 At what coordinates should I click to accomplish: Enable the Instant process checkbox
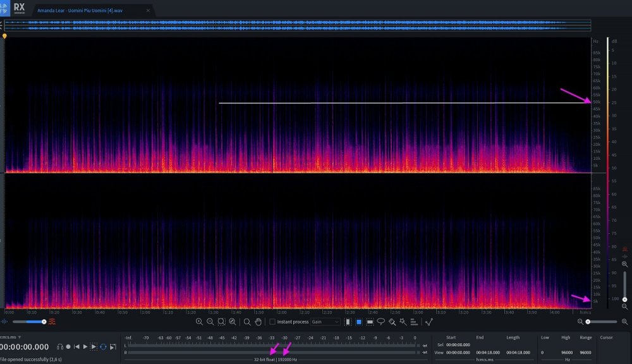(x=272, y=322)
